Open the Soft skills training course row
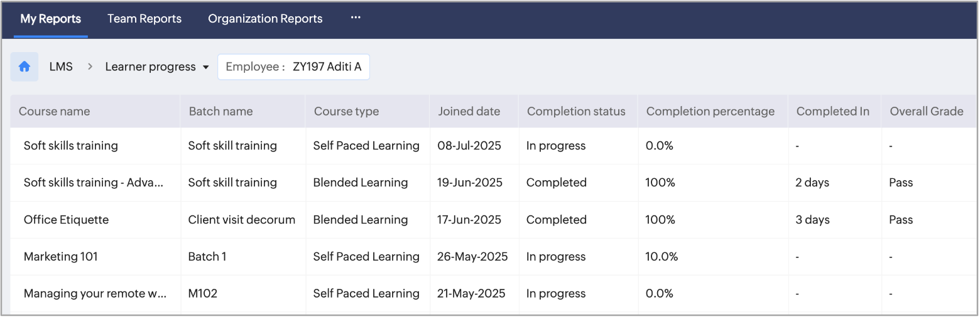 coord(70,146)
